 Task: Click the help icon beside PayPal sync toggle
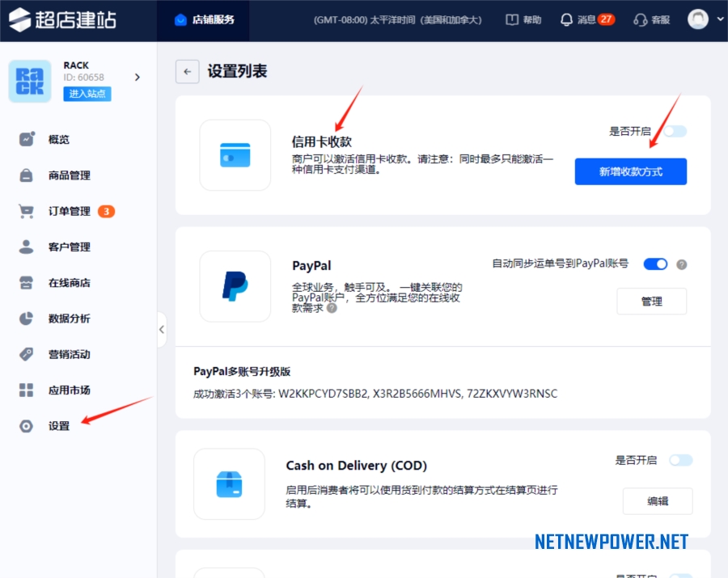682,264
